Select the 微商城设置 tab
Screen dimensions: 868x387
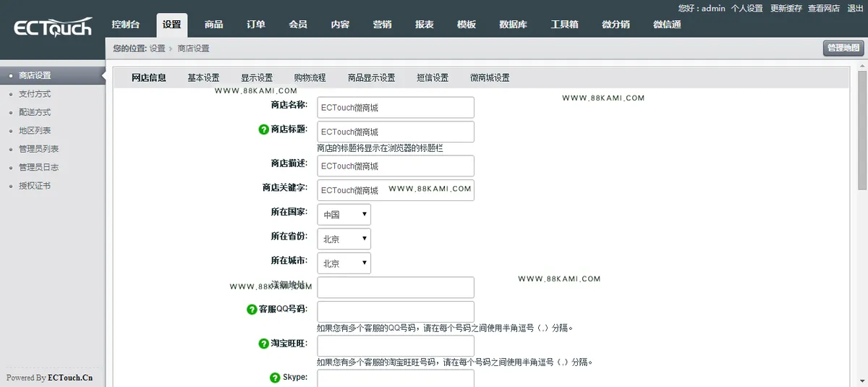click(x=490, y=78)
